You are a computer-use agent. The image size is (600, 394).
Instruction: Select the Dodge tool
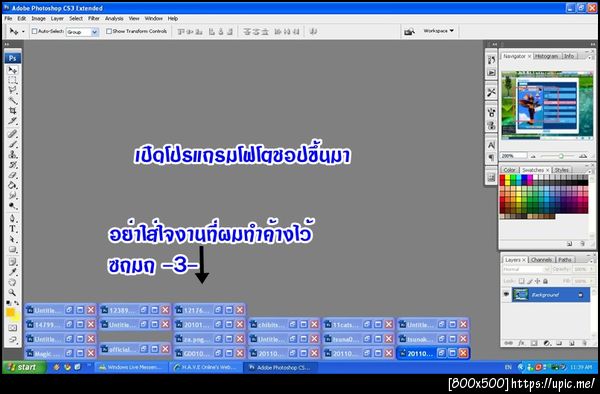(13, 206)
